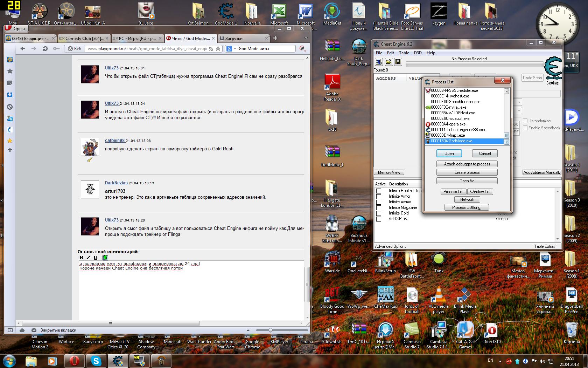Open the Opera tab list dropdown arrow

point(306,38)
